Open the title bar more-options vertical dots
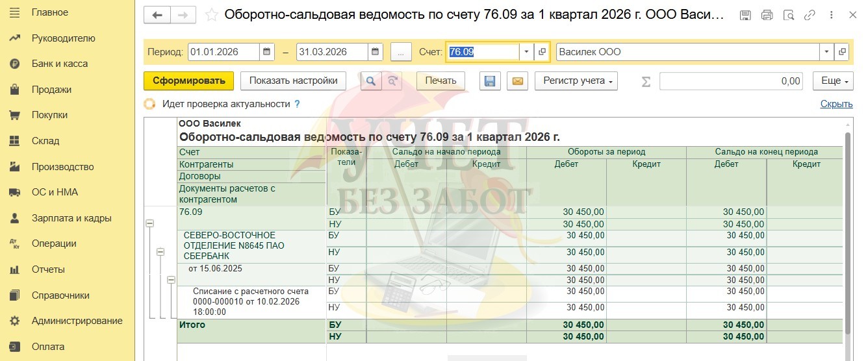 click(833, 15)
